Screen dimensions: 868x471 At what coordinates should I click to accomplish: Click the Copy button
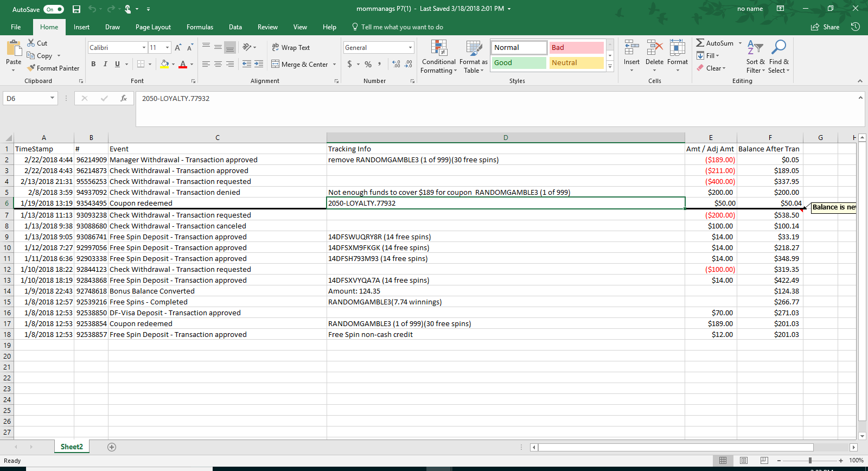(40, 55)
